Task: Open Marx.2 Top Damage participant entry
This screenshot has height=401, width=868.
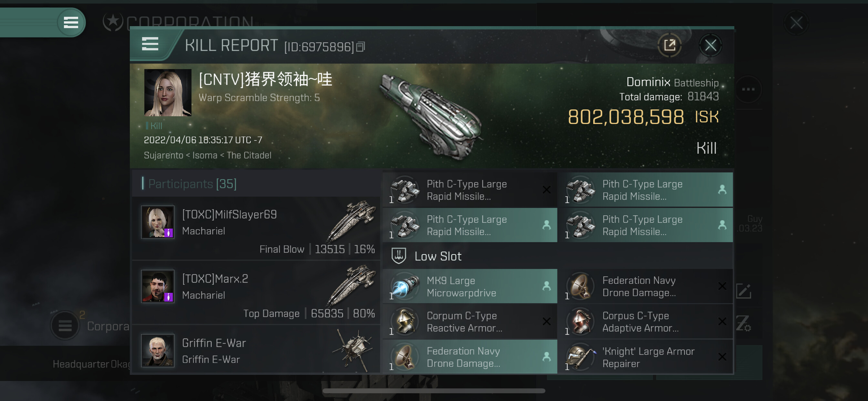Action: click(256, 293)
